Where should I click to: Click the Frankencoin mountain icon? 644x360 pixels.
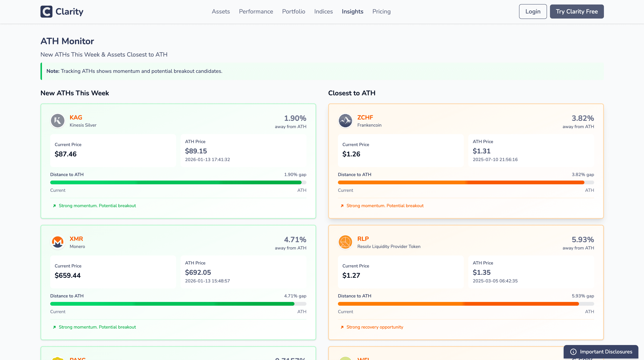345,121
